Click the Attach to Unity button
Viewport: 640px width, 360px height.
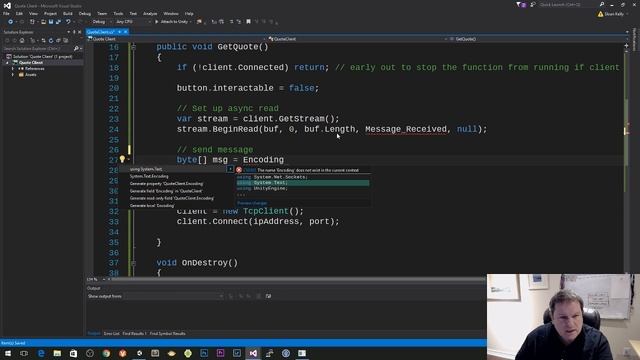coord(172,22)
